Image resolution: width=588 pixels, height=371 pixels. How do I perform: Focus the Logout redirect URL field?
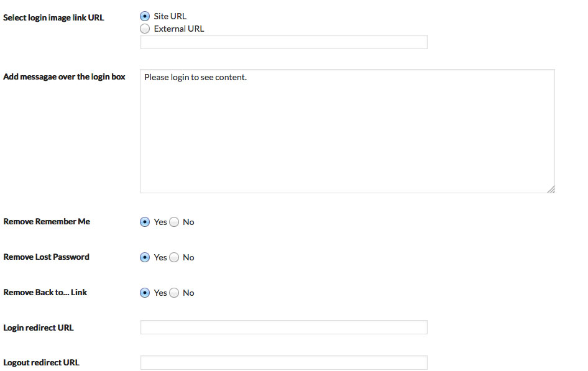(x=284, y=363)
